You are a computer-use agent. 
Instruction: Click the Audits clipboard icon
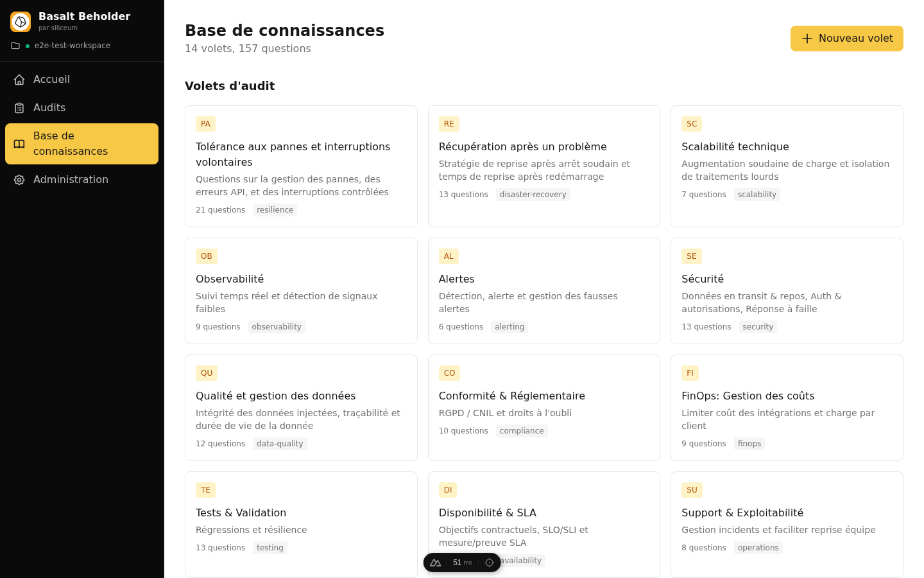19,107
